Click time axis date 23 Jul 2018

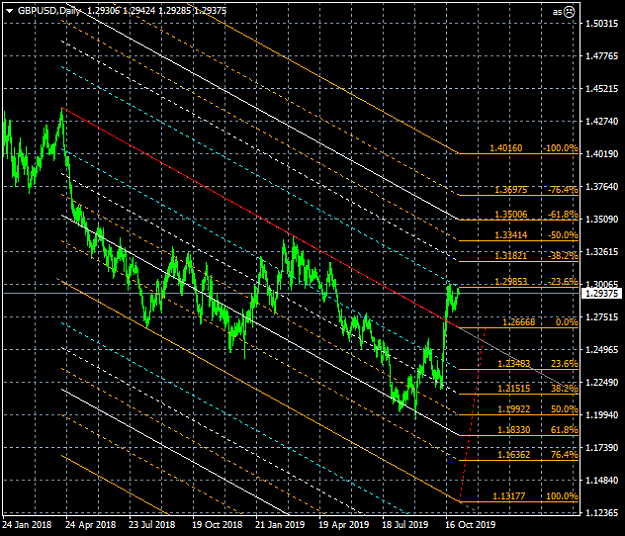point(152,525)
